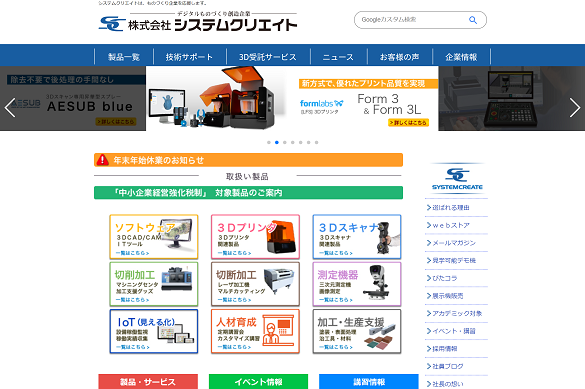Open the 切削加工 product category tile
The height and width of the screenshot is (389, 585).
[x=154, y=284]
